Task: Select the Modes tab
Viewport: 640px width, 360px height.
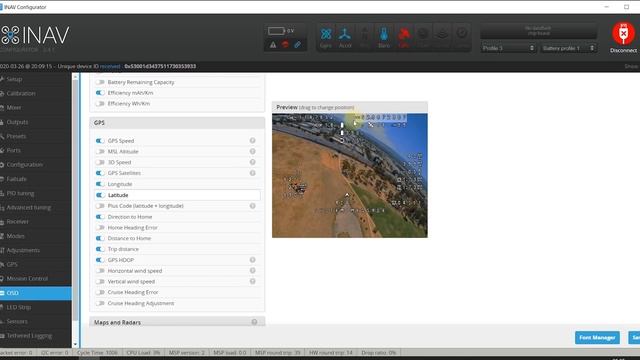Action: click(x=36, y=236)
